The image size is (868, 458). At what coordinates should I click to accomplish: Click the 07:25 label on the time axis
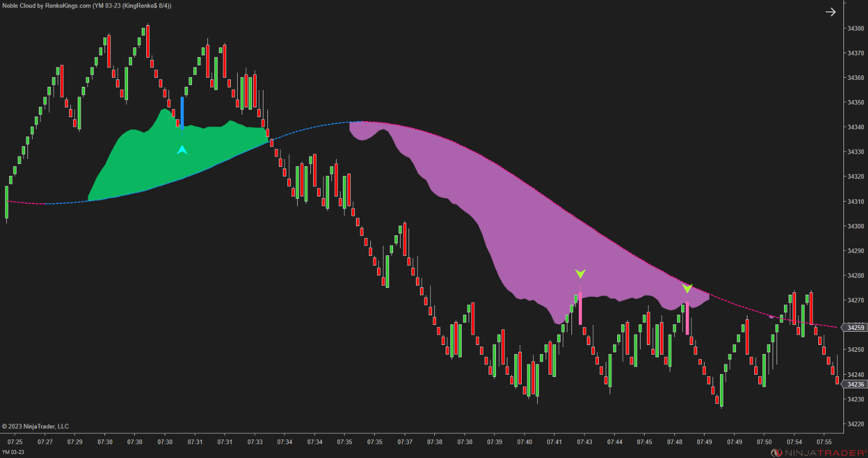(x=14, y=441)
